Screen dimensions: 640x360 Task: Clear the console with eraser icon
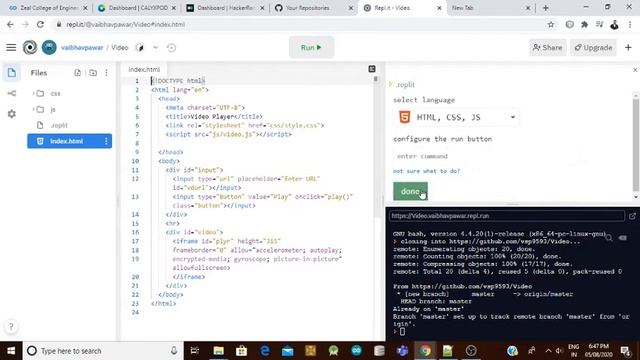[x=623, y=238]
